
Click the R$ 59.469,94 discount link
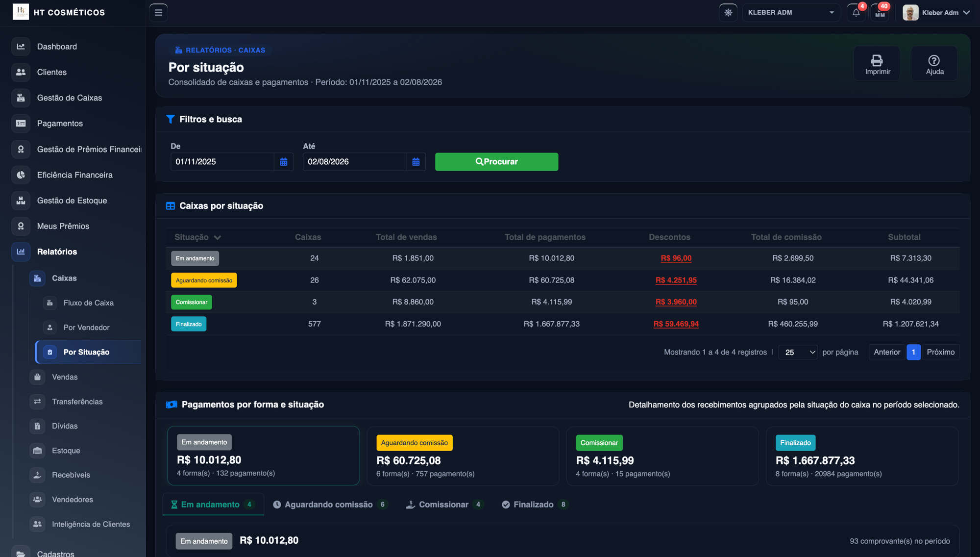coord(676,324)
